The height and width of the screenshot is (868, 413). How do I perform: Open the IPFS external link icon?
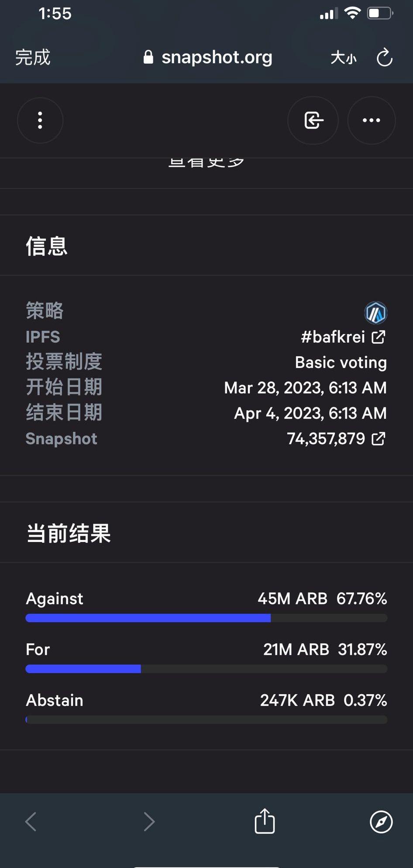click(x=379, y=337)
